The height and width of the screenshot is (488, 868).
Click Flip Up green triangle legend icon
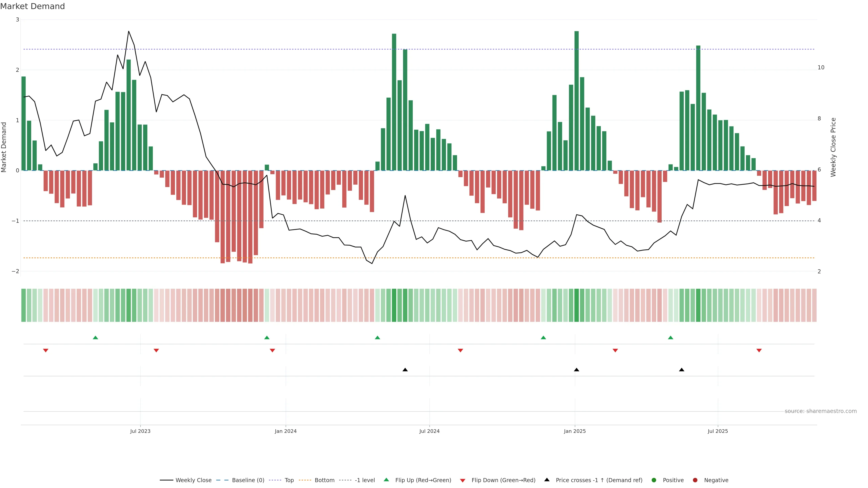(387, 480)
